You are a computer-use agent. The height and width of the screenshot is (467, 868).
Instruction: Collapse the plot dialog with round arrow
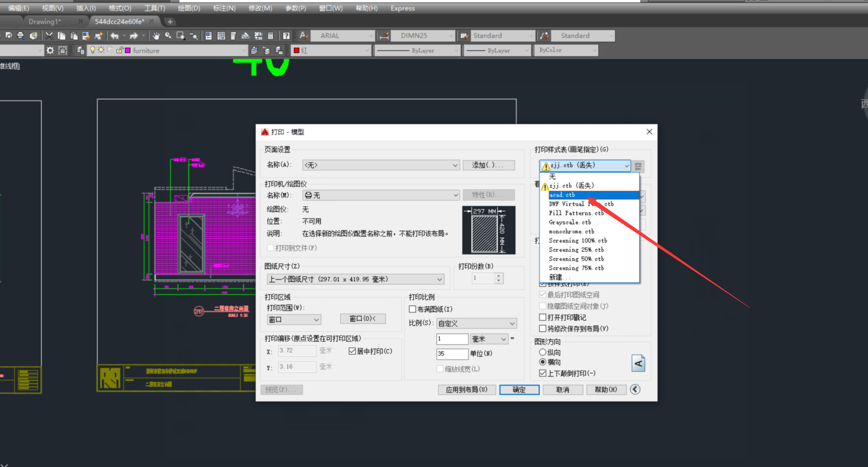coord(635,389)
